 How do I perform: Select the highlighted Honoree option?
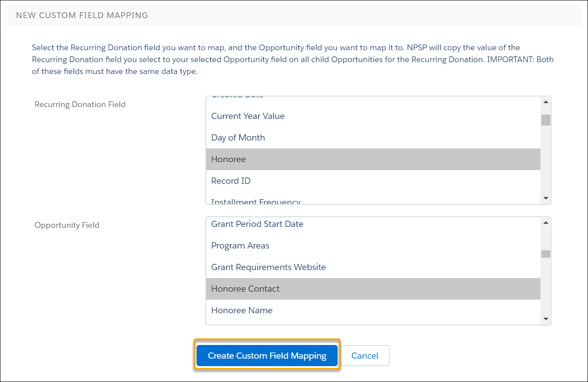pos(228,159)
